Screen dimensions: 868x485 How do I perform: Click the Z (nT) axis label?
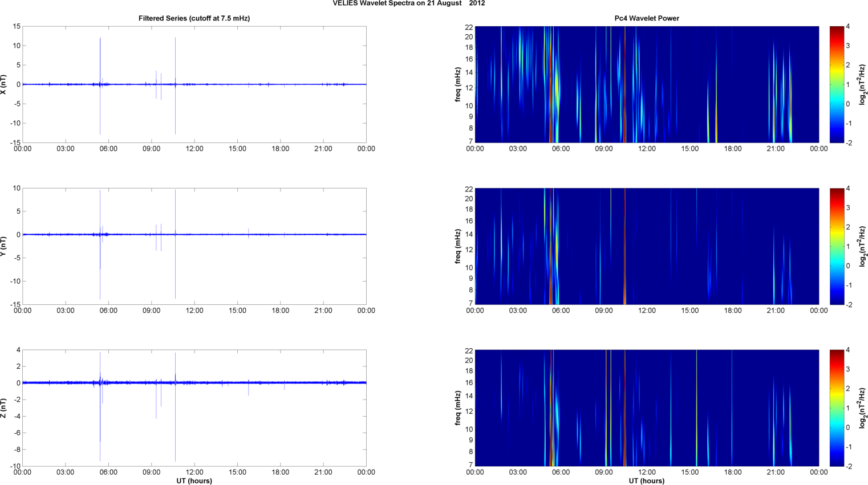click(x=3, y=408)
